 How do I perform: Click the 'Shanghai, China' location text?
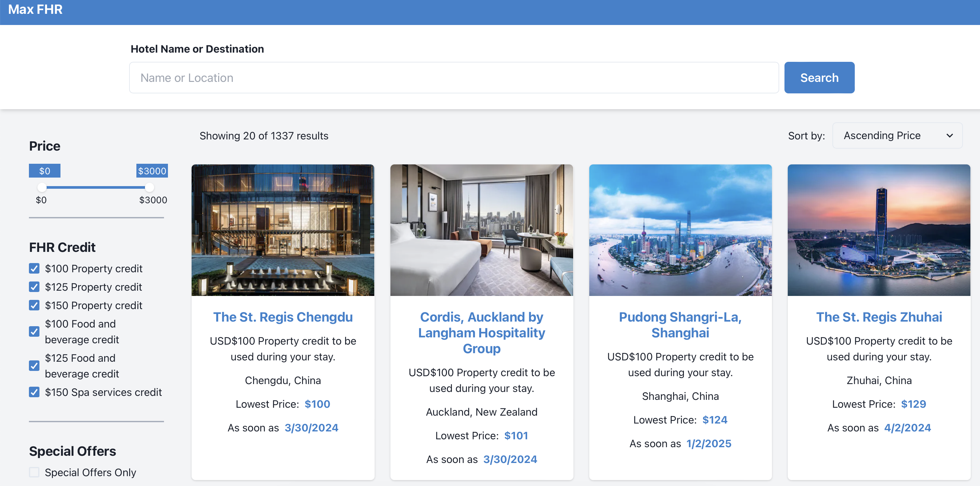pyautogui.click(x=680, y=396)
